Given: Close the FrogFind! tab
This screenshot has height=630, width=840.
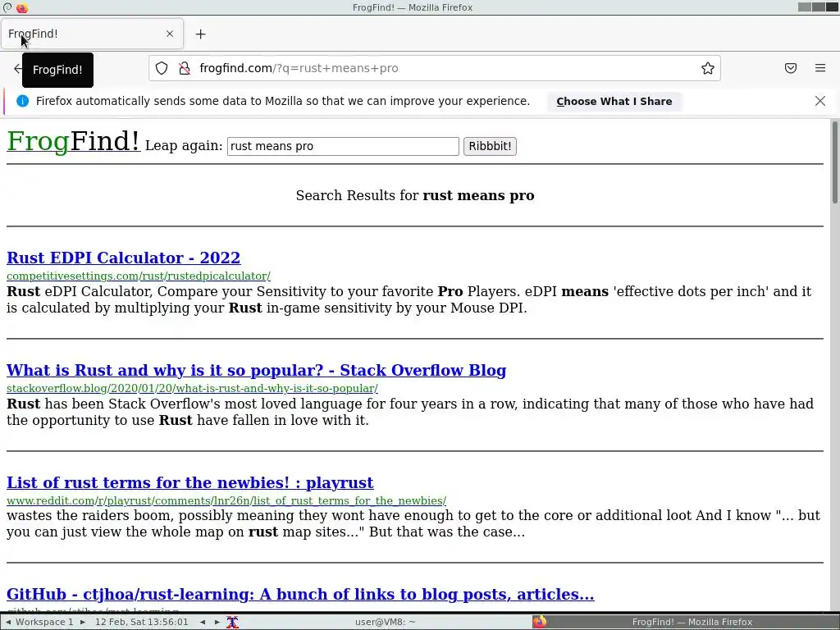Looking at the screenshot, I should pos(170,34).
